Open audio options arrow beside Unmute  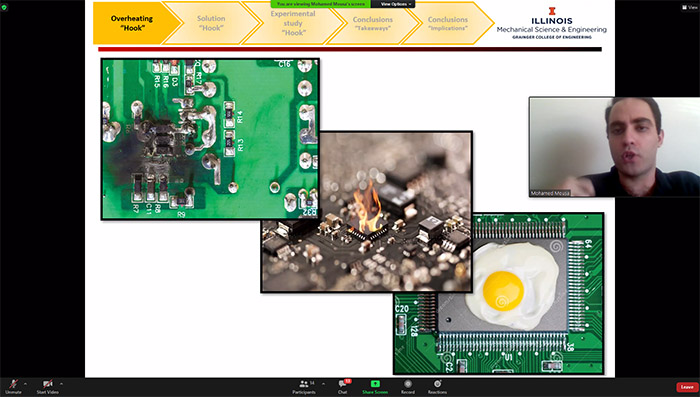click(x=25, y=384)
